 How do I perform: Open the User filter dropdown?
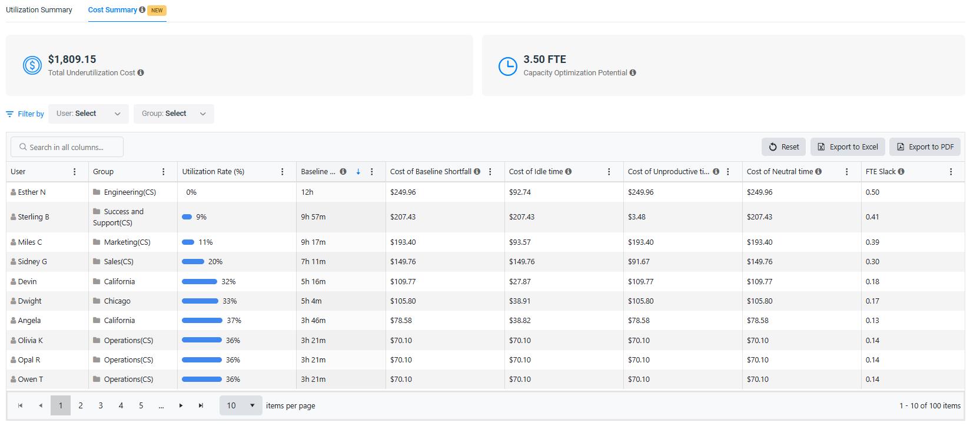[x=88, y=114]
